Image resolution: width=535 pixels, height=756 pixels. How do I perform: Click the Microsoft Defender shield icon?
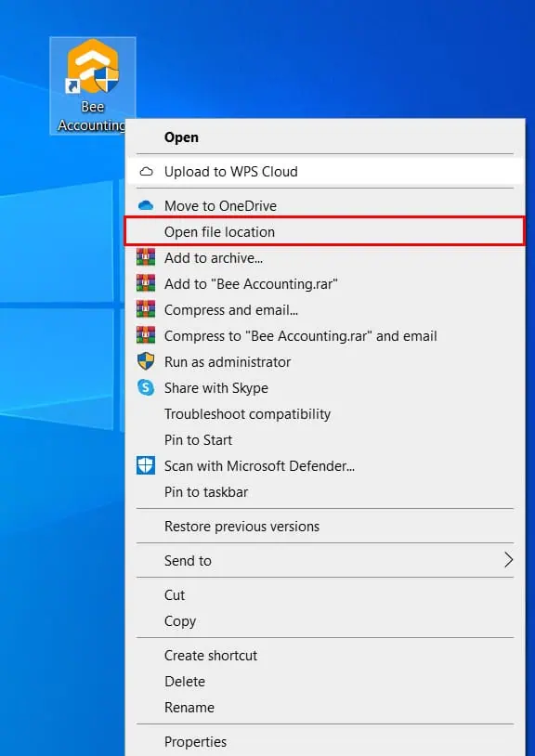(x=146, y=465)
